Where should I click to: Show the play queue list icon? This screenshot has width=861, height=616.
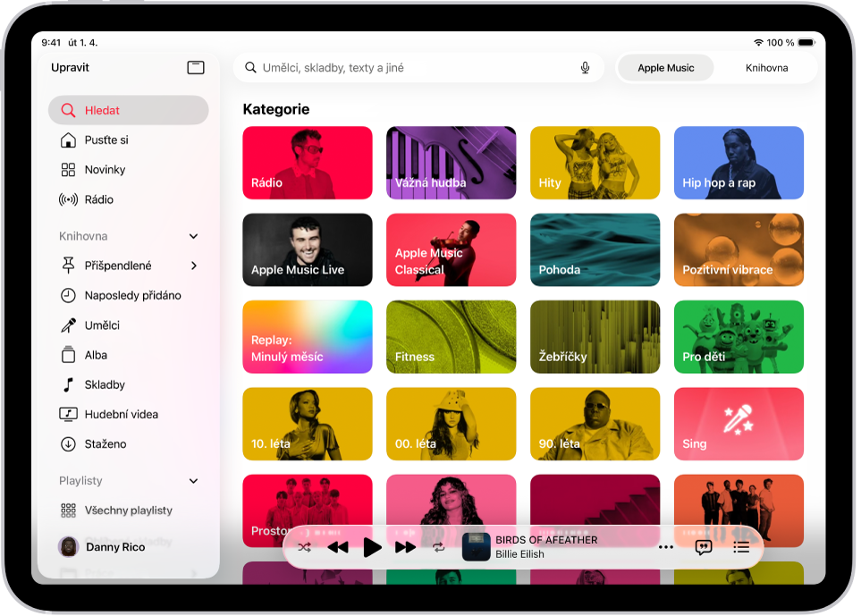(x=741, y=547)
